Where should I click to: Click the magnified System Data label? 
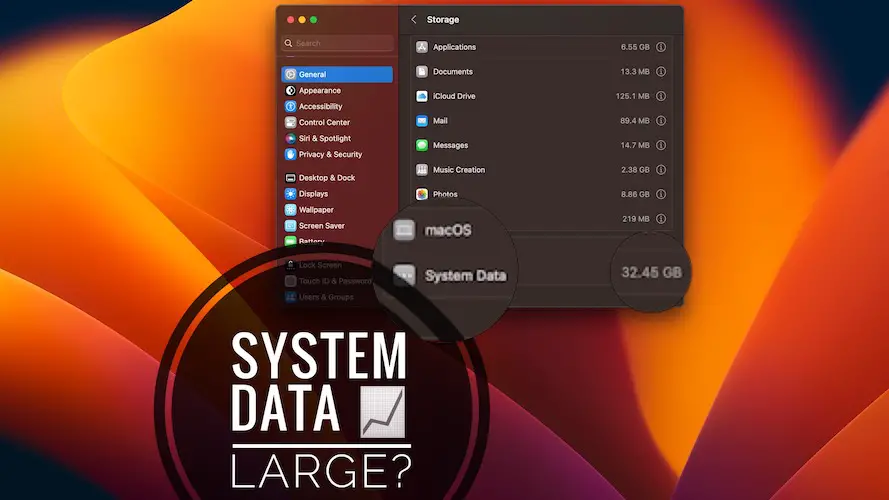point(465,276)
